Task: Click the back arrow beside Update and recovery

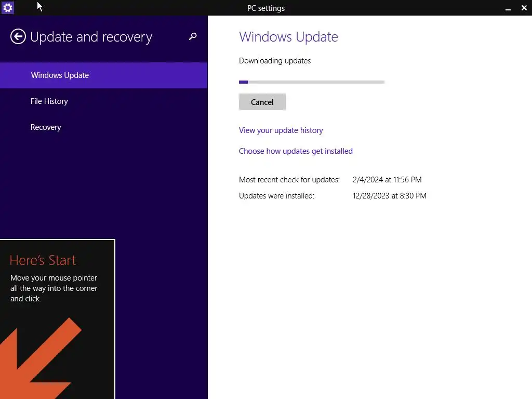Action: click(18, 37)
